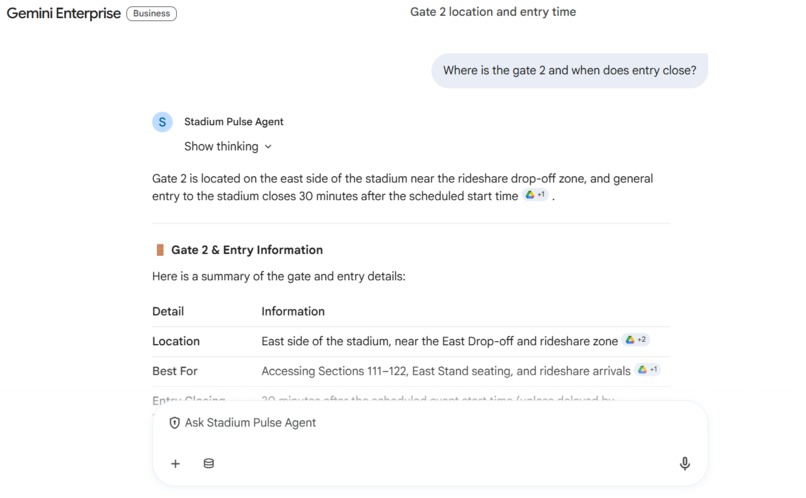Click 'Here is a summary of the gate and entry details'

(x=279, y=276)
